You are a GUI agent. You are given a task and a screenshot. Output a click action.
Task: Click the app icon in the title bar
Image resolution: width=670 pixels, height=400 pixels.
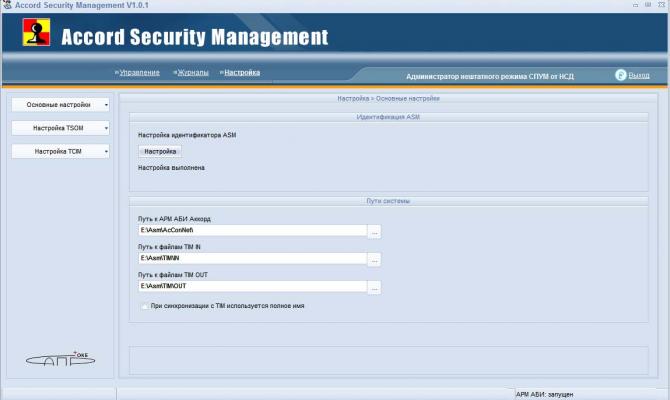click(7, 5)
